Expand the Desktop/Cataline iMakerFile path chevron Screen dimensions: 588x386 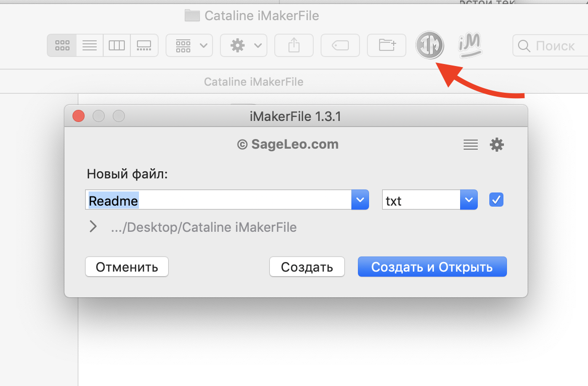[93, 227]
